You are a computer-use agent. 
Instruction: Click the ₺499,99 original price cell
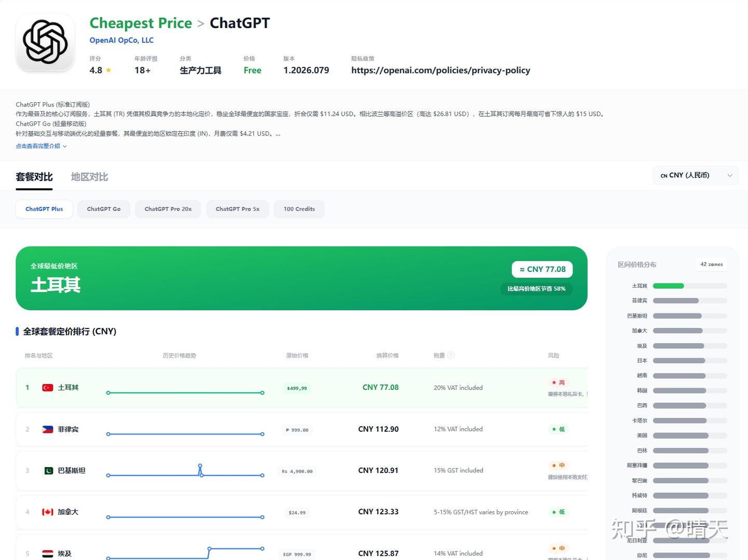coord(297,388)
